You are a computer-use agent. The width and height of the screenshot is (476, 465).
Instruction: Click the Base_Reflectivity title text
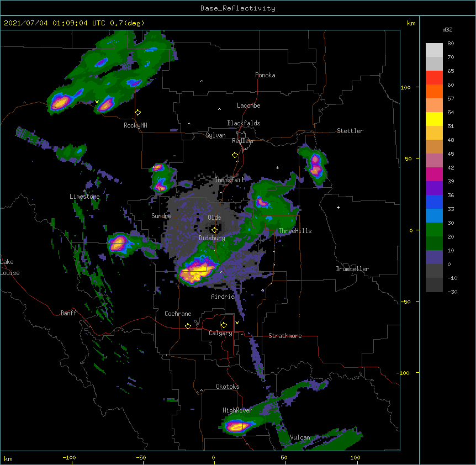(237, 8)
